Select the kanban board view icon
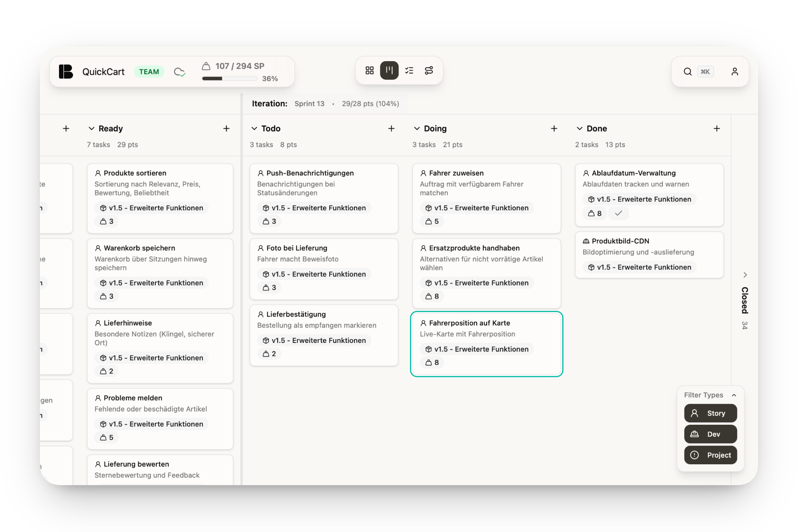Viewport: 798px width, 532px height. click(x=389, y=70)
